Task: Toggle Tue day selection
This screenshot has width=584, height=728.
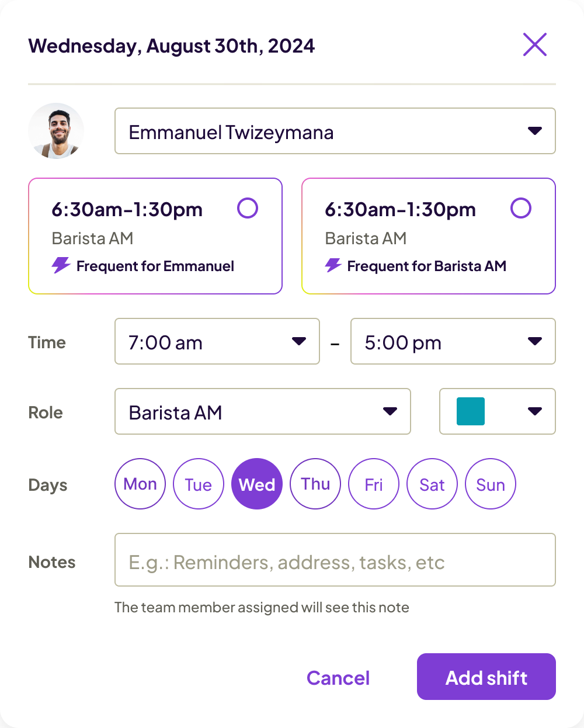Action: coord(199,484)
